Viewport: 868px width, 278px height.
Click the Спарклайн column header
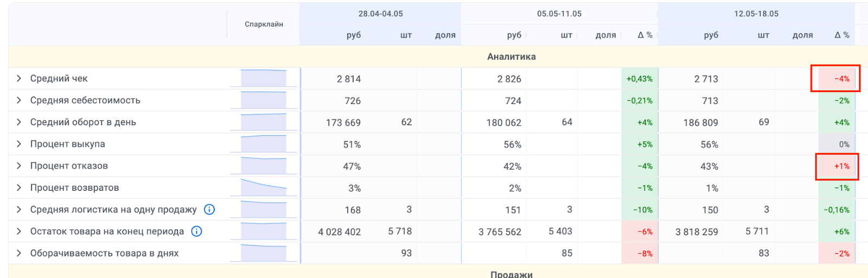point(264,24)
